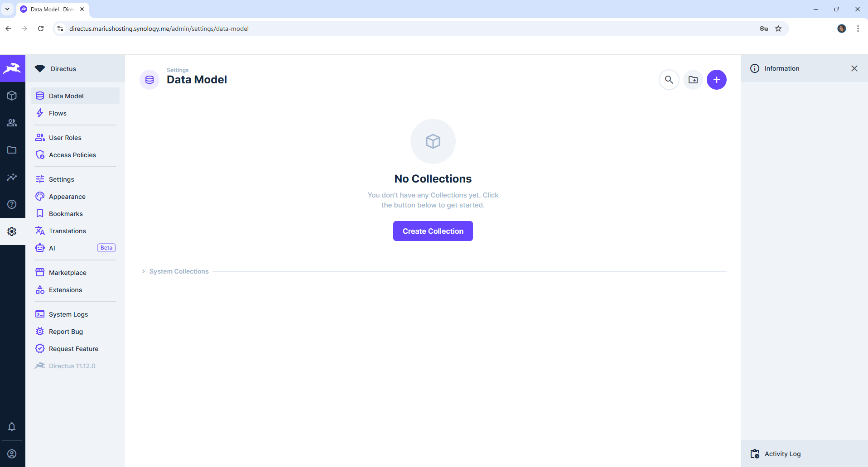Click the notifications bell icon
Viewport: 868px width, 467px height.
click(12, 427)
